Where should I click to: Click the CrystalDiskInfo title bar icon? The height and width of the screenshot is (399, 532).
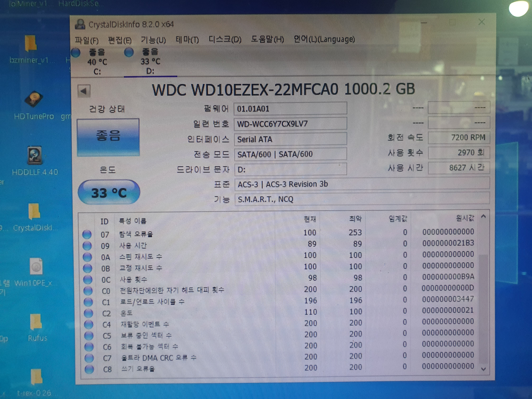80,25
